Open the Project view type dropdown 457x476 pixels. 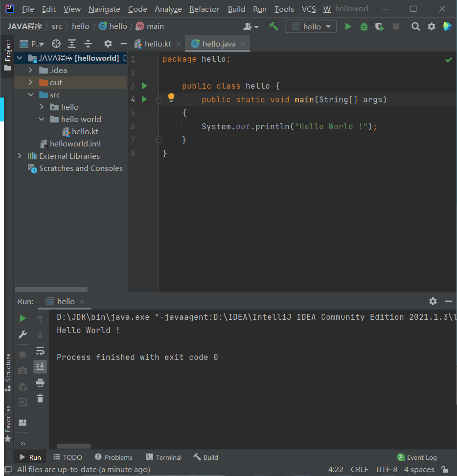coord(32,44)
